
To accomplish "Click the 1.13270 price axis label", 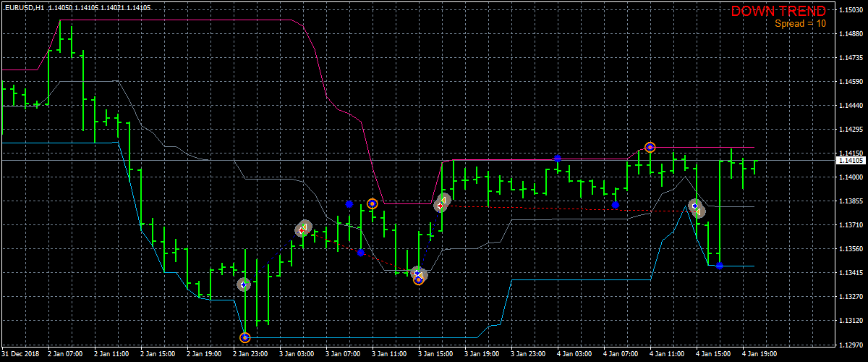I will (850, 297).
